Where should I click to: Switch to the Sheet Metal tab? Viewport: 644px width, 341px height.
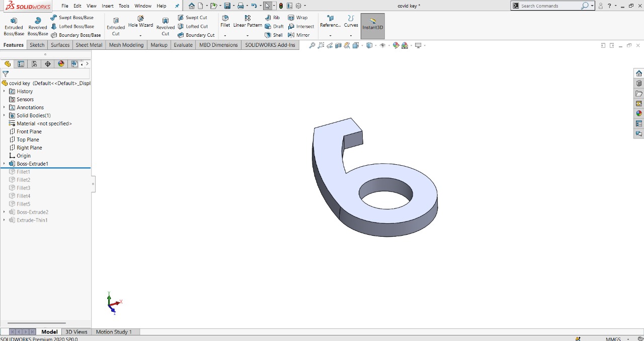[89, 45]
